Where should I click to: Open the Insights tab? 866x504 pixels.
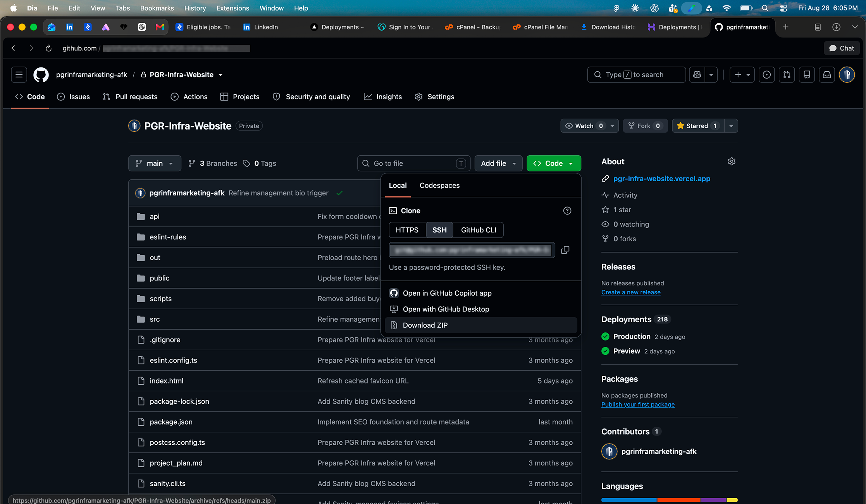[x=383, y=97]
